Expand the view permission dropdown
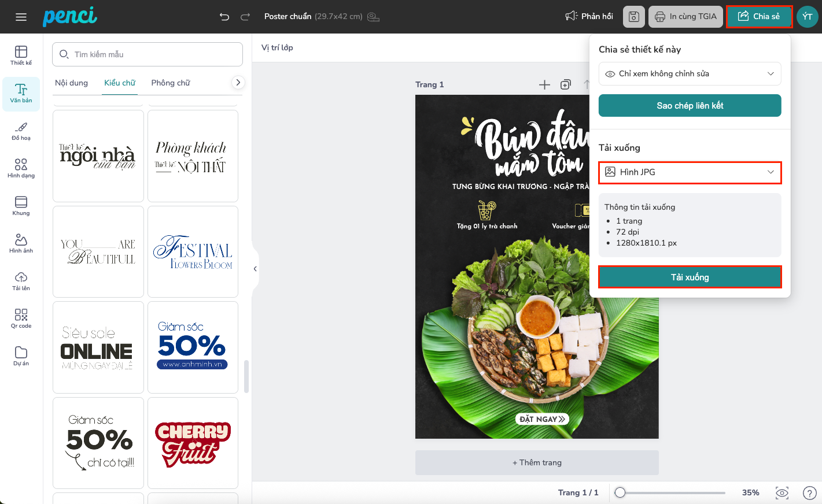Viewport: 822px width, 504px height. click(690, 74)
